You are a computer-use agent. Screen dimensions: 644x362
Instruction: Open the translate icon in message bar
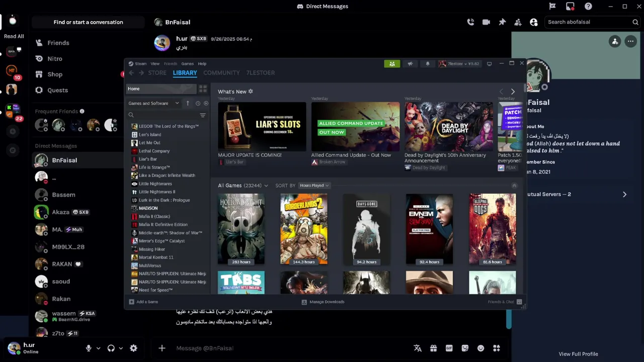pos(418,348)
